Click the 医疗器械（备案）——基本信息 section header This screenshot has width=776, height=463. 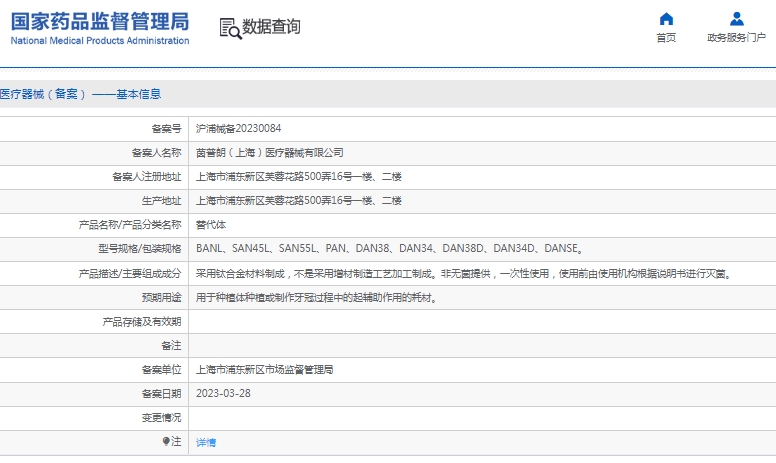[x=81, y=94]
